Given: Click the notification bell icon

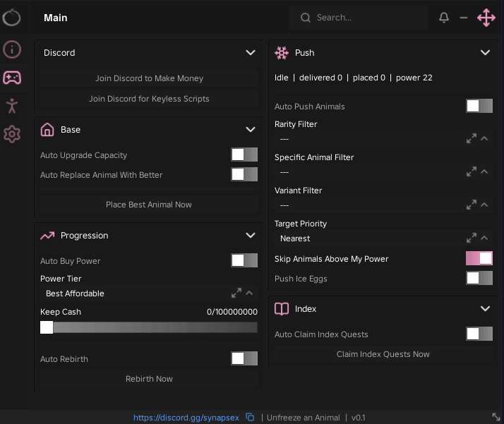Looking at the screenshot, I should point(444,18).
